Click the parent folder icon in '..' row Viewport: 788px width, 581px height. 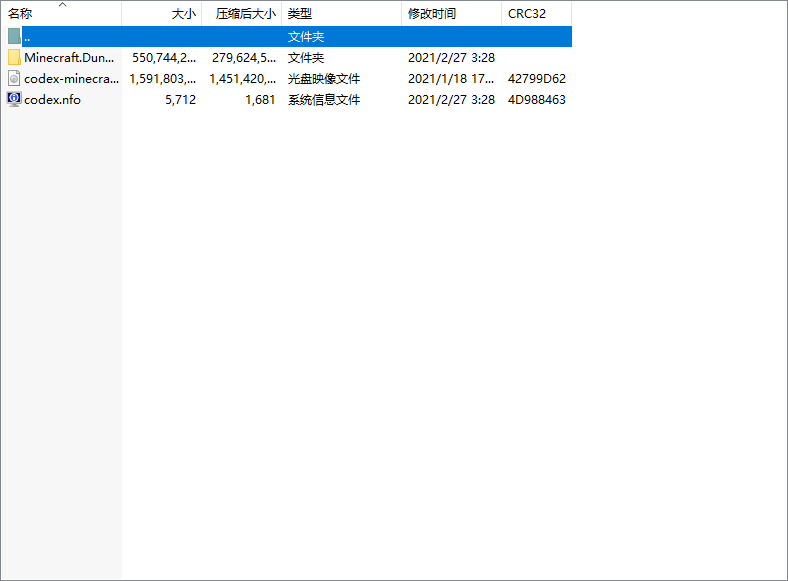[x=14, y=36]
